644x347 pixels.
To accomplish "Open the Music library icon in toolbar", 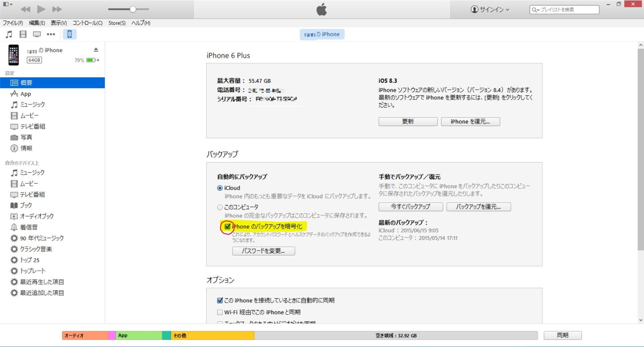I will coord(9,34).
